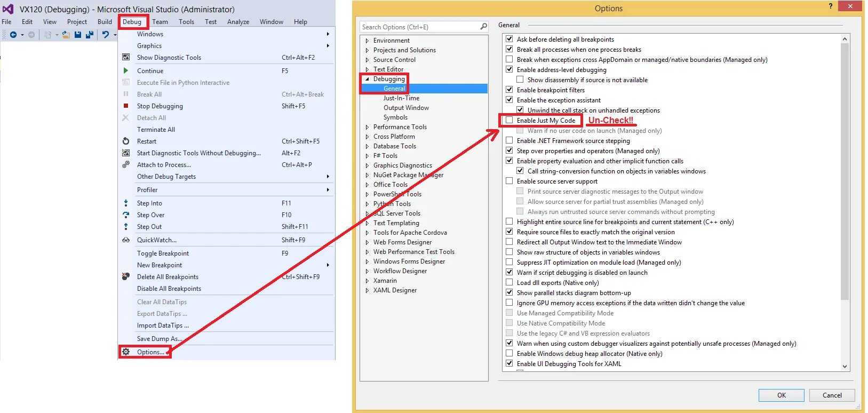Viewport: 868px width, 413px height.
Task: Toggle Enable address-level debugging checkbox
Action: pos(509,69)
